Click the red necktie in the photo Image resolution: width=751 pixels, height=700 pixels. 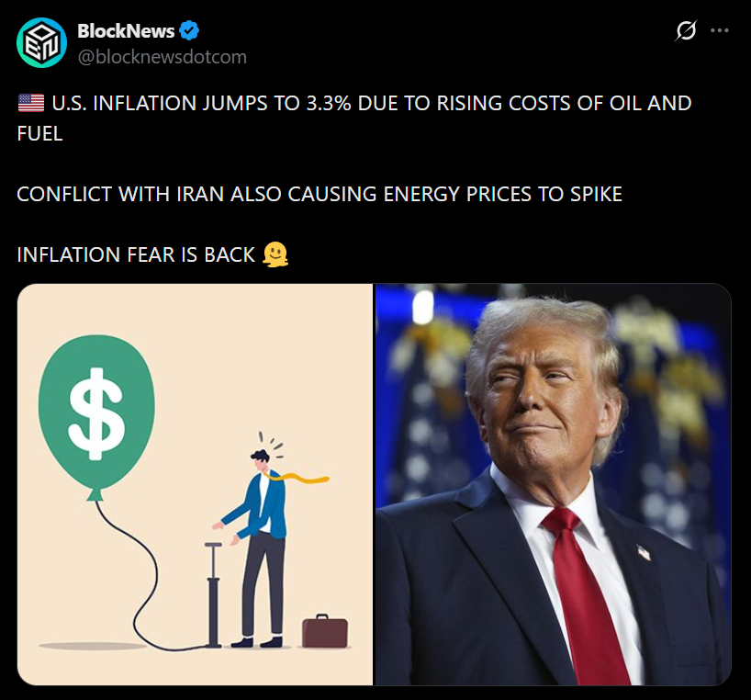point(585,596)
